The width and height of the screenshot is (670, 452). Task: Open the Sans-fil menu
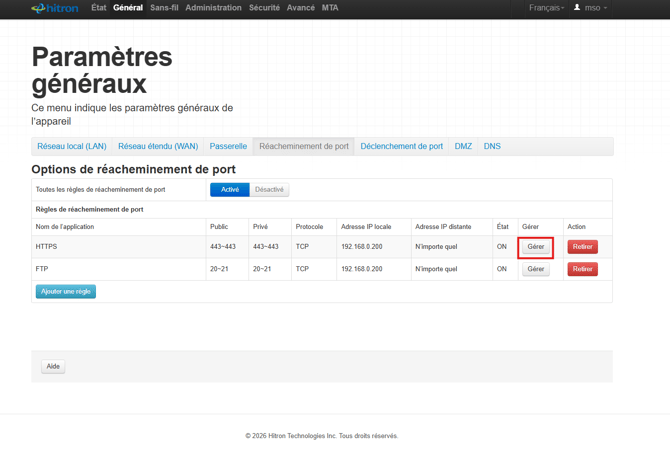(164, 8)
